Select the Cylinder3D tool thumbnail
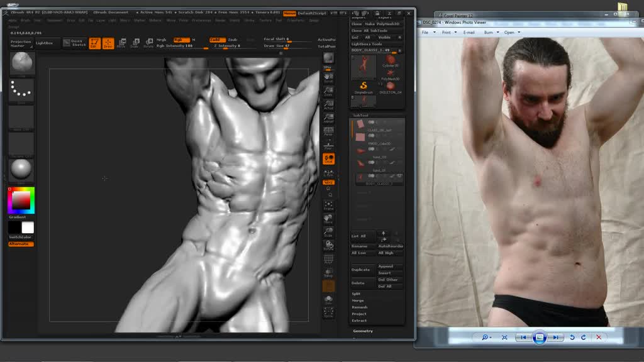 (390, 62)
